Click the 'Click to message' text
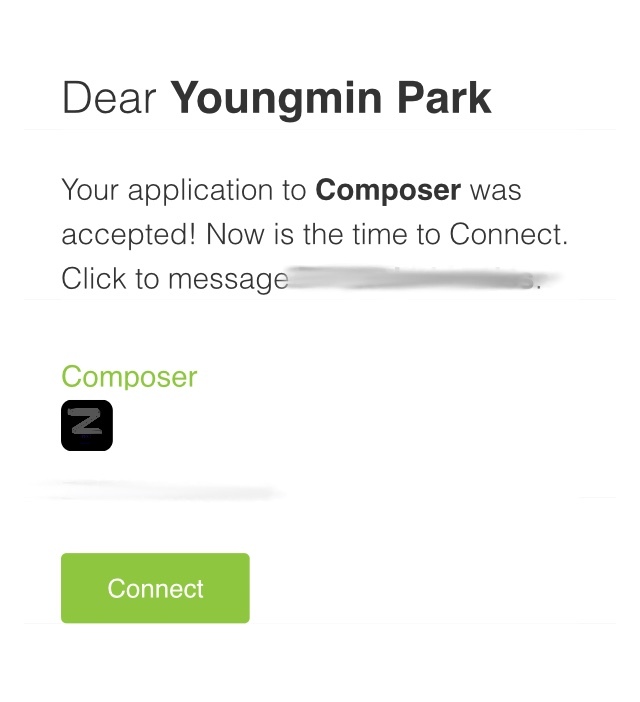Screen dimensions: 640x702 point(175,279)
